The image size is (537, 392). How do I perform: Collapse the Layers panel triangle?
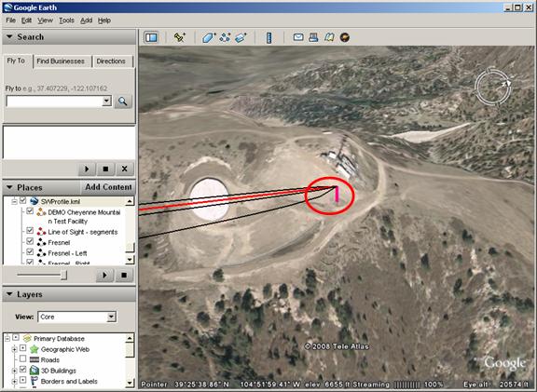[x=9, y=294]
